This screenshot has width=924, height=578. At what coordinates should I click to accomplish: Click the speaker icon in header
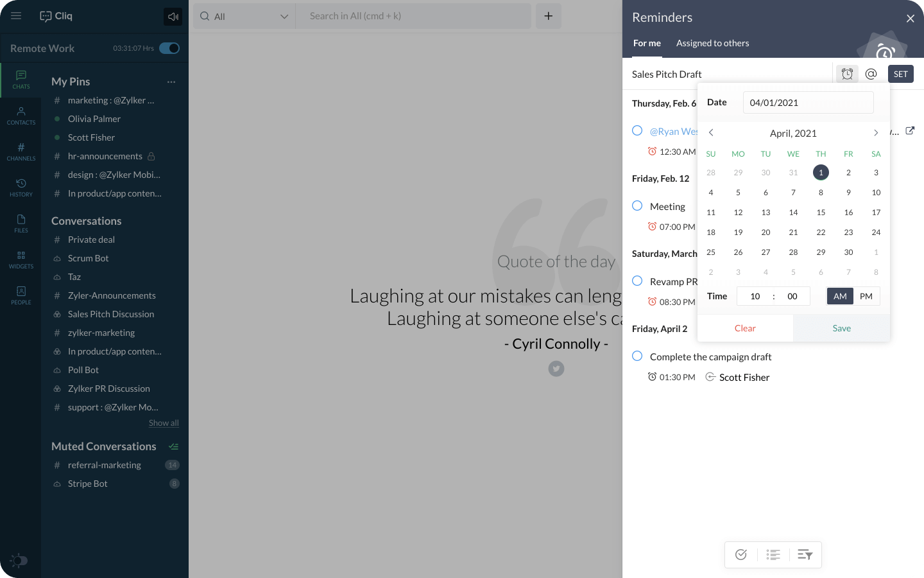pos(173,17)
